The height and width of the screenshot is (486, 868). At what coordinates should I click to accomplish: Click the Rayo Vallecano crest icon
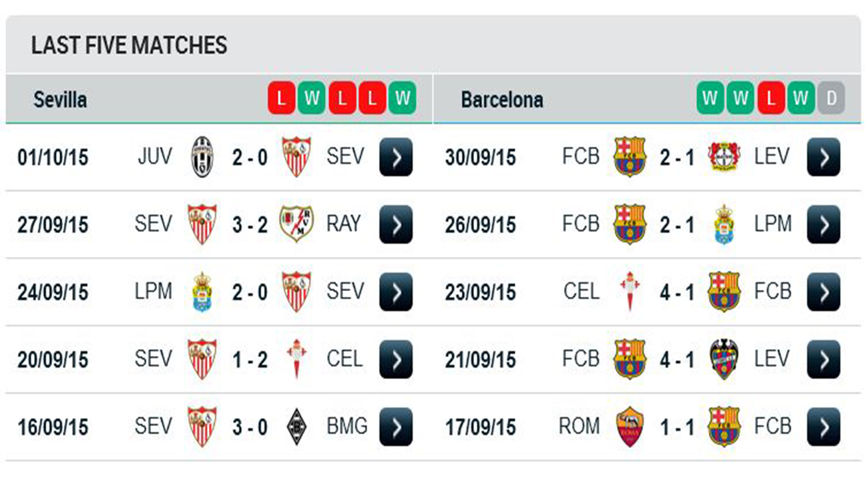[x=296, y=224]
